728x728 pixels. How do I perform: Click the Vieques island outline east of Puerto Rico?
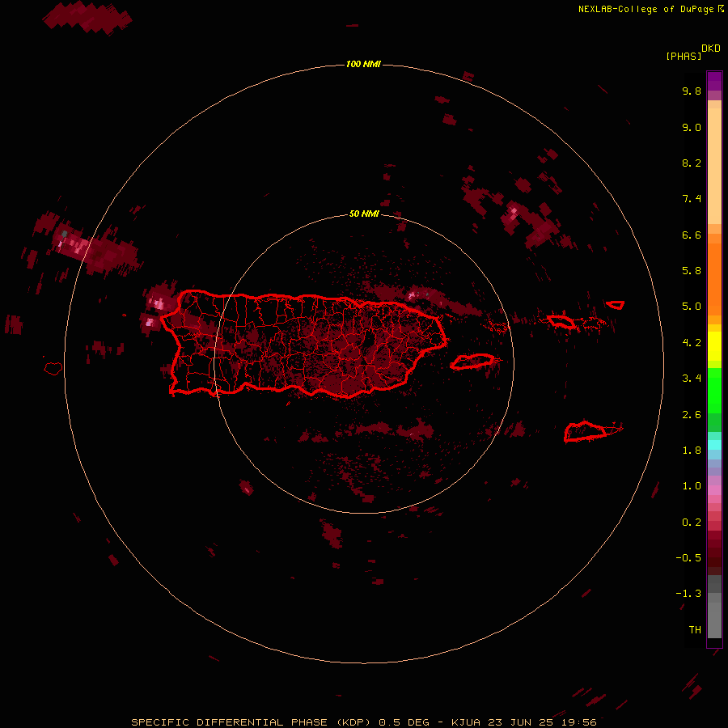point(472,362)
